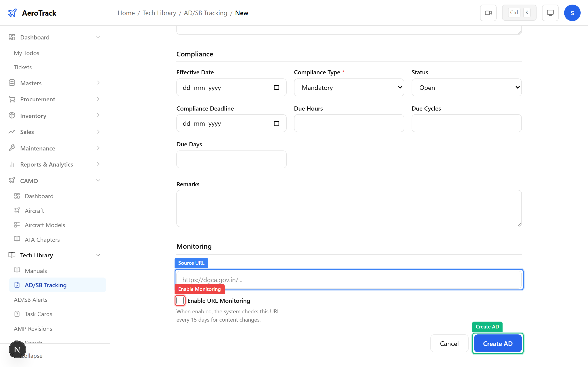Open the Status dropdown showing Open
588x367 pixels.
point(466,87)
